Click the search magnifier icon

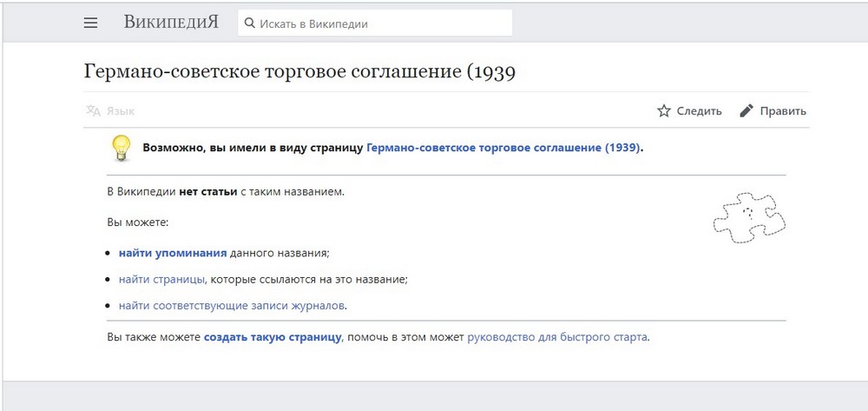[x=250, y=23]
